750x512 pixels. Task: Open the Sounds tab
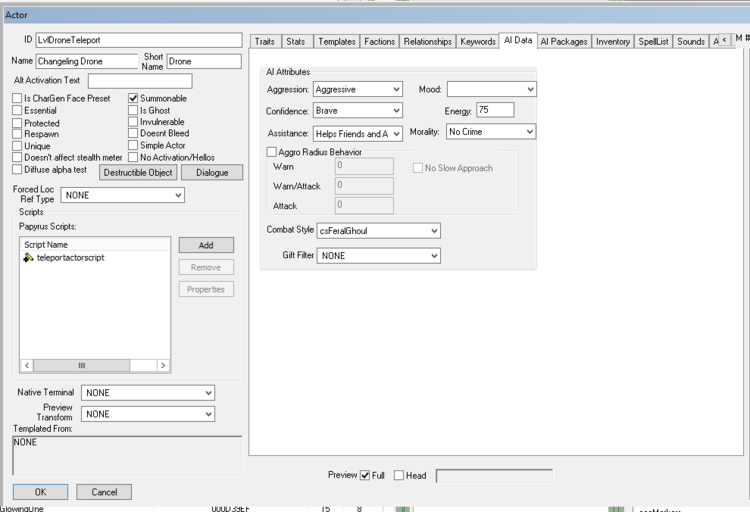[691, 42]
